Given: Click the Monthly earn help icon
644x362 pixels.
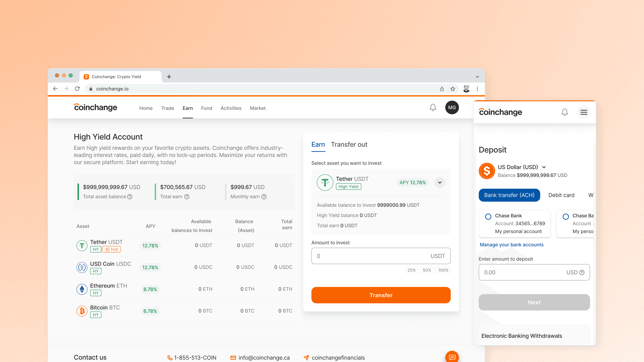Looking at the screenshot, I should [x=264, y=197].
